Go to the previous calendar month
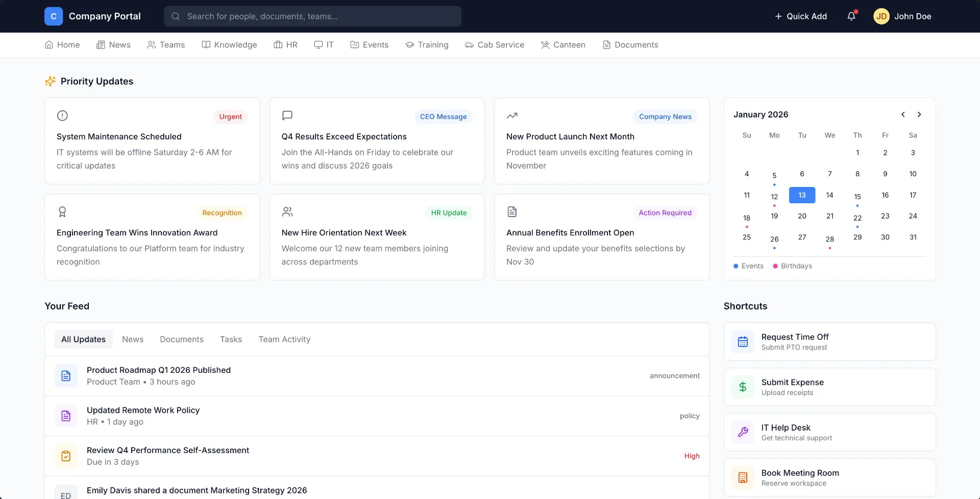 [903, 114]
